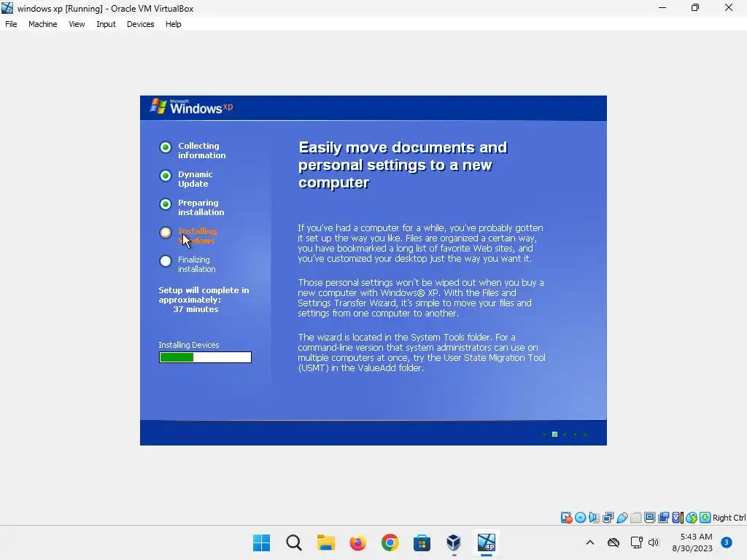Click the 'Collecting information' label
The height and width of the screenshot is (560, 747).
(x=202, y=150)
